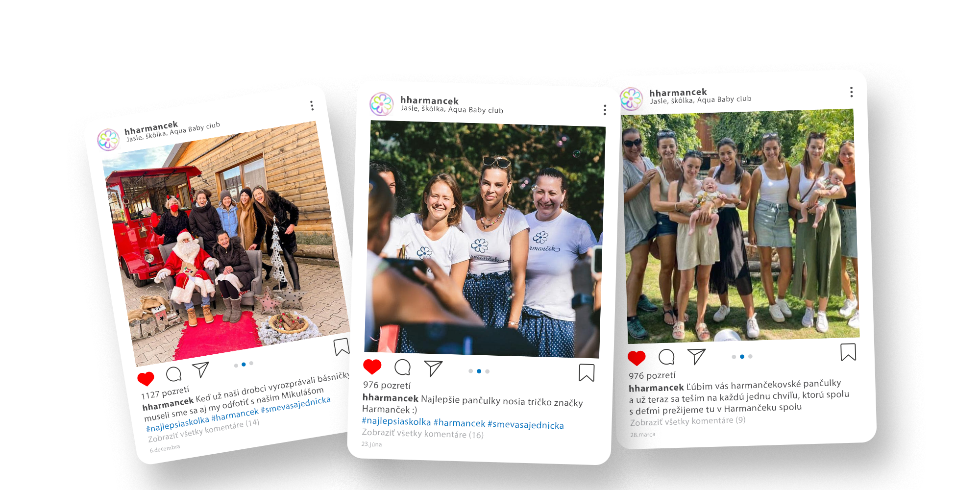The height and width of the screenshot is (490, 980).
Task: Click comment bubble on the 28.marca post
Action: tap(666, 357)
